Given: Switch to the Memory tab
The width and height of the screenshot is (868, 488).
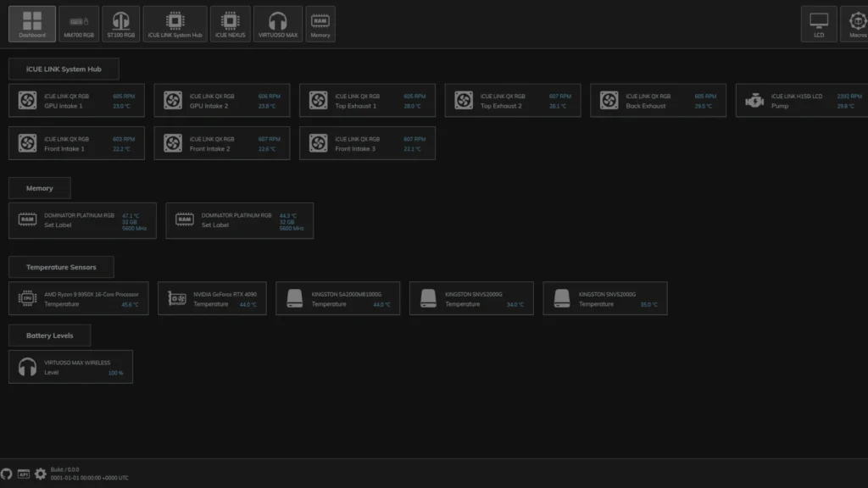Looking at the screenshot, I should [x=320, y=24].
